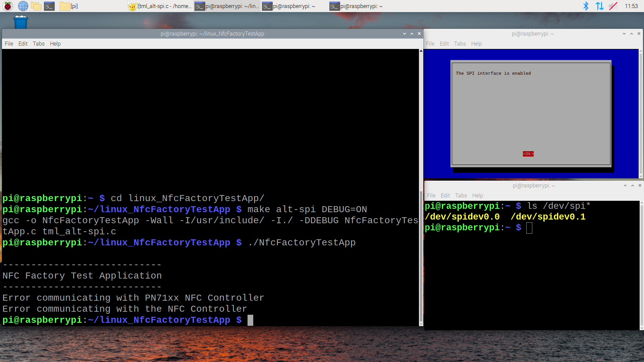Open the File Manager folder icon
The image size is (644, 362).
(36, 6)
